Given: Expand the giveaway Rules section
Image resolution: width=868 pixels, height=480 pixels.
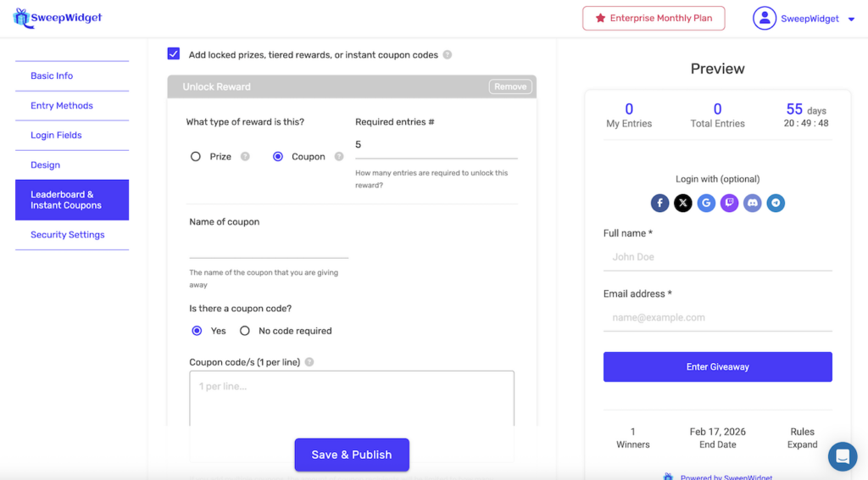Looking at the screenshot, I should [802, 444].
